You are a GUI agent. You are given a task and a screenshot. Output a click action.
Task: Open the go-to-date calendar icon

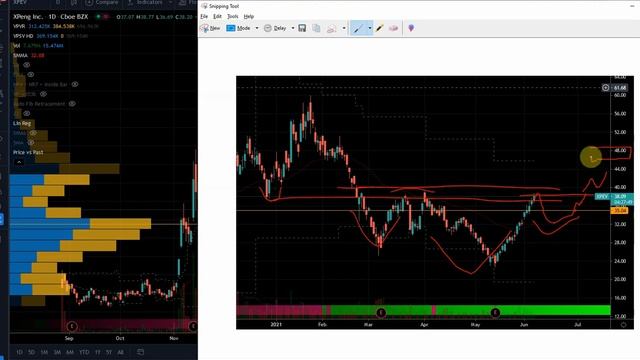pos(140,352)
